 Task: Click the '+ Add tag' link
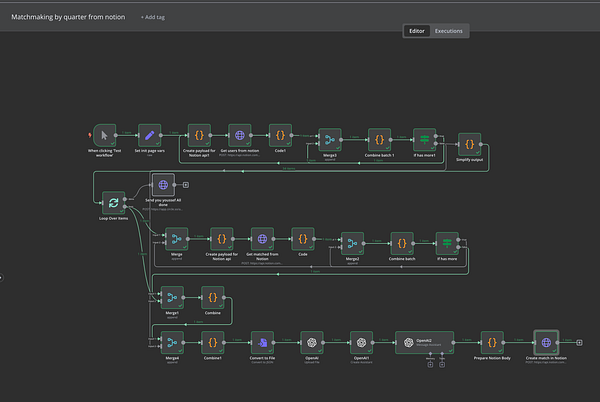[155, 18]
